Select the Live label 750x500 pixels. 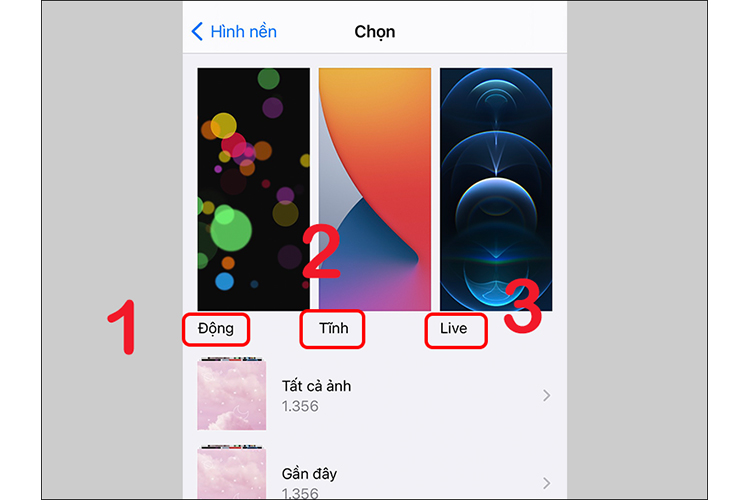click(x=453, y=328)
